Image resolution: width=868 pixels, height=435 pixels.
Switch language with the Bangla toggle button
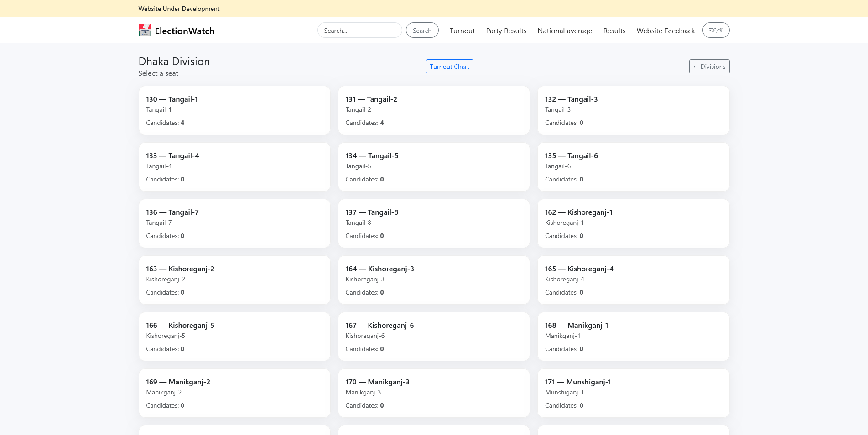[x=715, y=31]
